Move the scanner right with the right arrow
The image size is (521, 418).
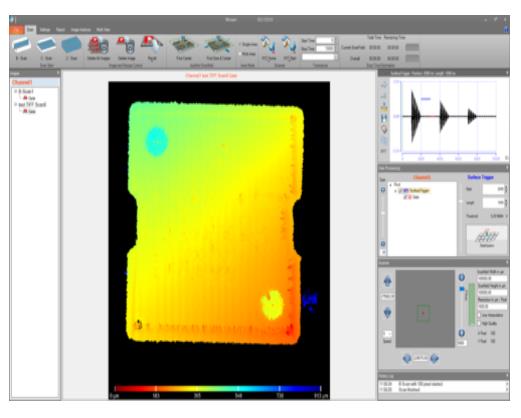(x=434, y=359)
